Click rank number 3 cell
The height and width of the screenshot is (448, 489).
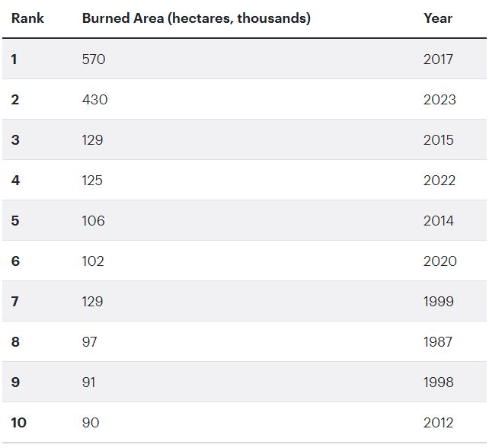15,140
